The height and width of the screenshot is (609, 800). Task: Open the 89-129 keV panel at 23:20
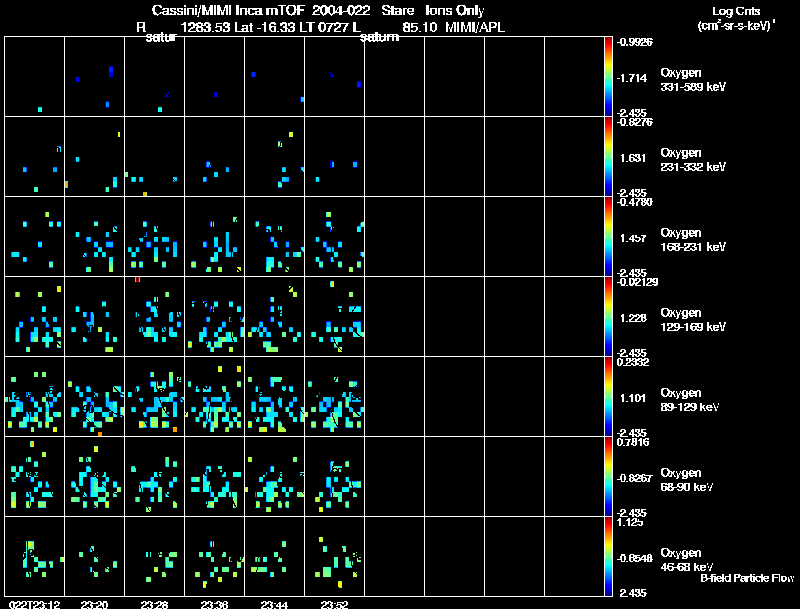click(x=94, y=396)
